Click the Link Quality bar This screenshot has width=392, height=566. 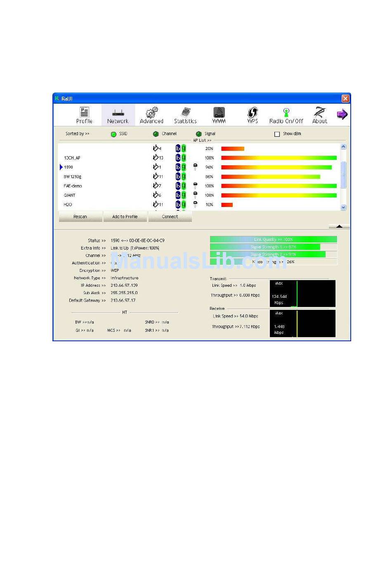tap(273, 239)
